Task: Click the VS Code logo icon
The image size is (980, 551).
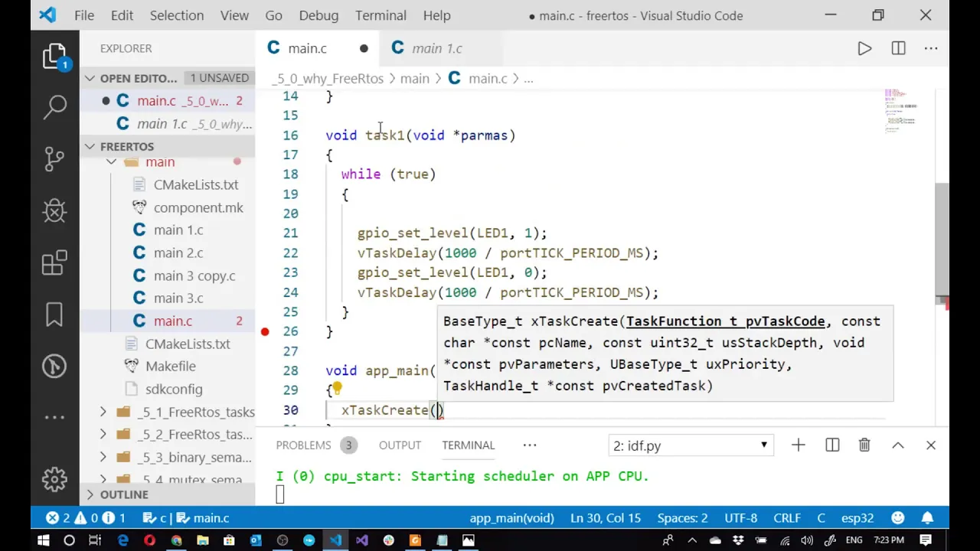Action: (x=47, y=15)
